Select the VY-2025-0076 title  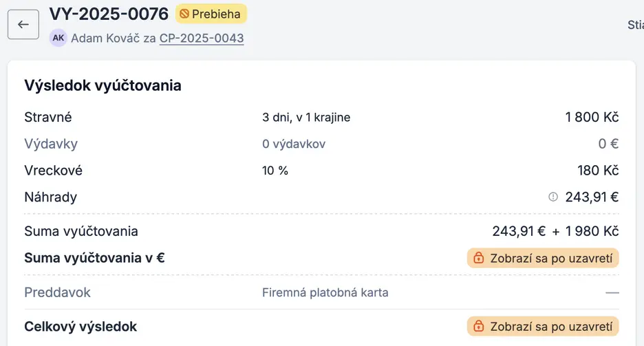(109, 14)
